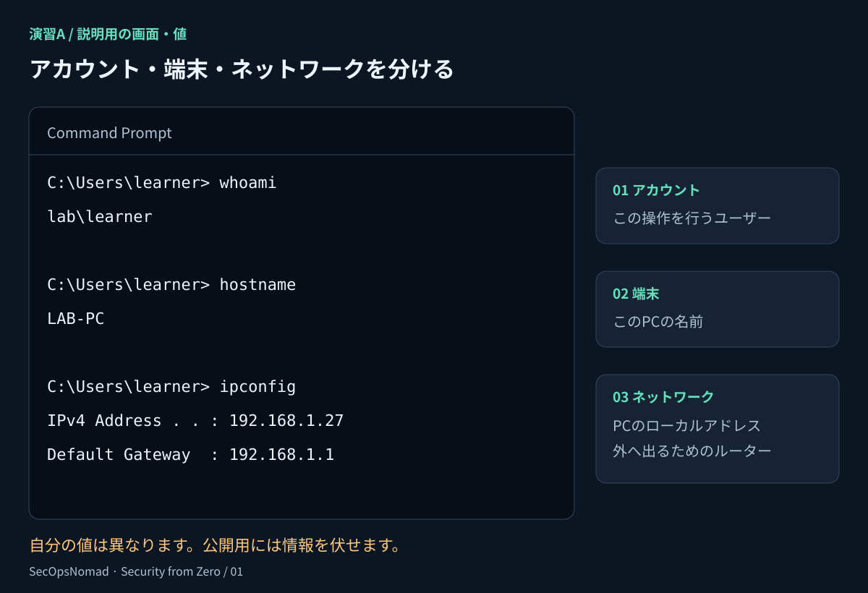Select the 'lab\learner' output line
Image resolution: width=868 pixels, height=593 pixels.
[100, 216]
